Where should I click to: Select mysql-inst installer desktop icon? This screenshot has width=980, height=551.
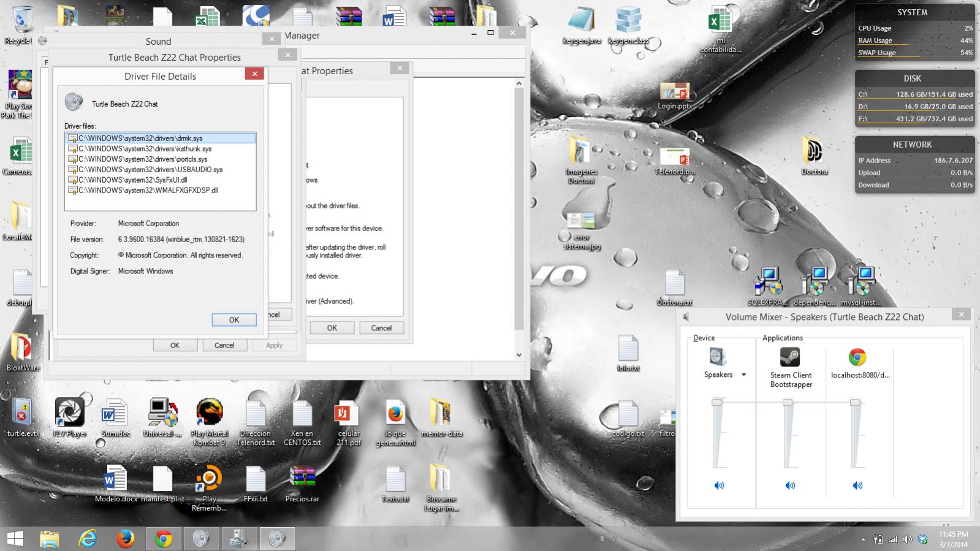(x=861, y=286)
